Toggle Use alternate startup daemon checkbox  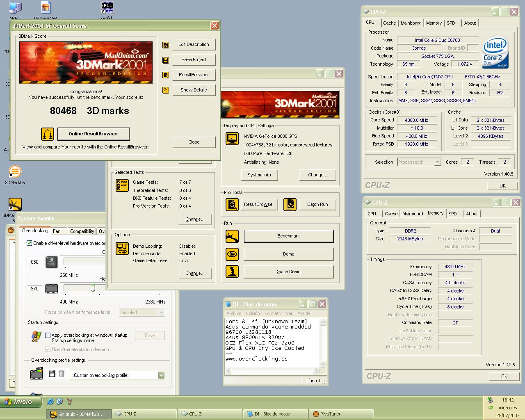[x=48, y=349]
